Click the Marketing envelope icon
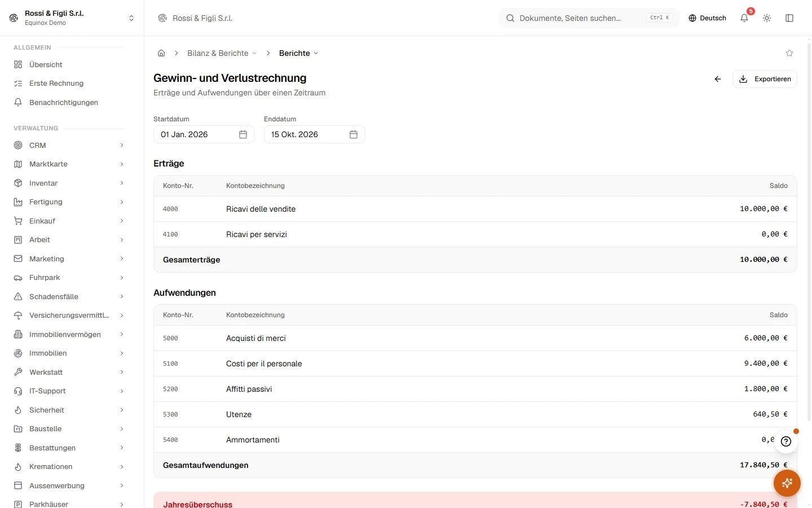 (18, 259)
